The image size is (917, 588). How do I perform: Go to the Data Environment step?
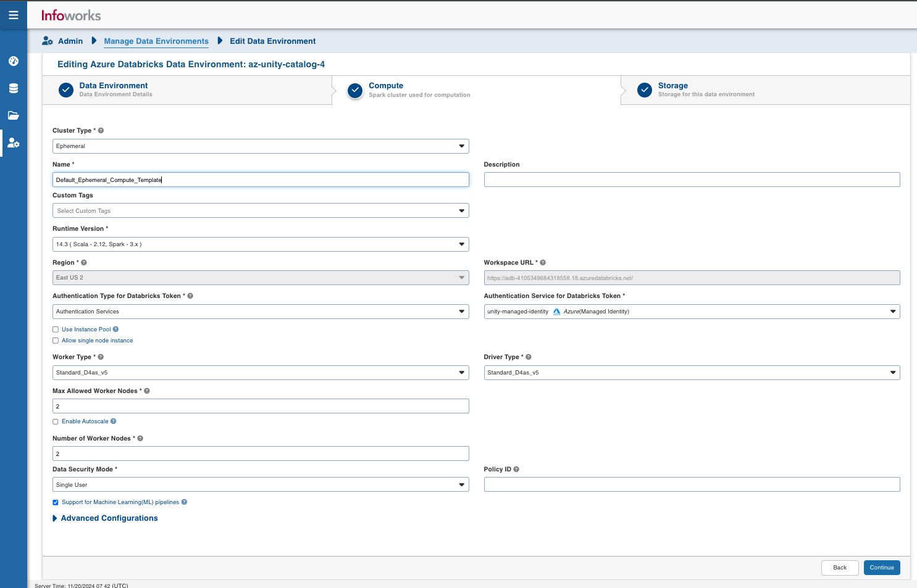point(186,90)
